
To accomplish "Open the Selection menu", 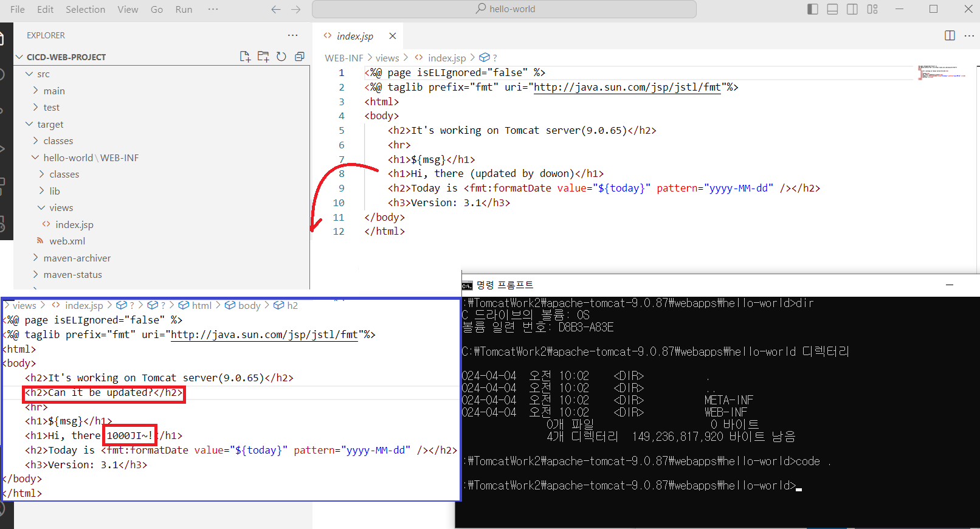I will click(x=85, y=9).
